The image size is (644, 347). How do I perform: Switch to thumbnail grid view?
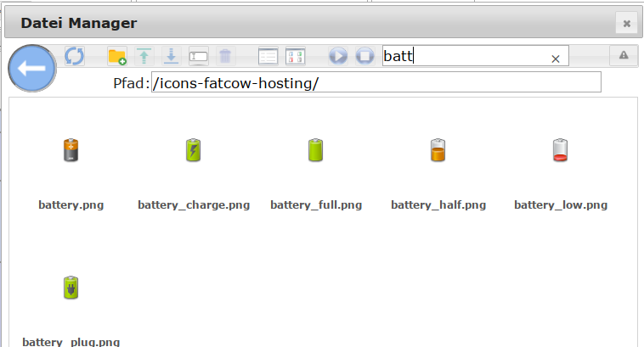pos(295,57)
